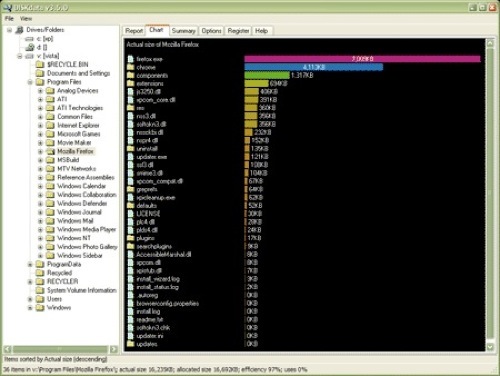Click the magenta firefox.exe size bar
500x376 pixels.
click(362, 59)
